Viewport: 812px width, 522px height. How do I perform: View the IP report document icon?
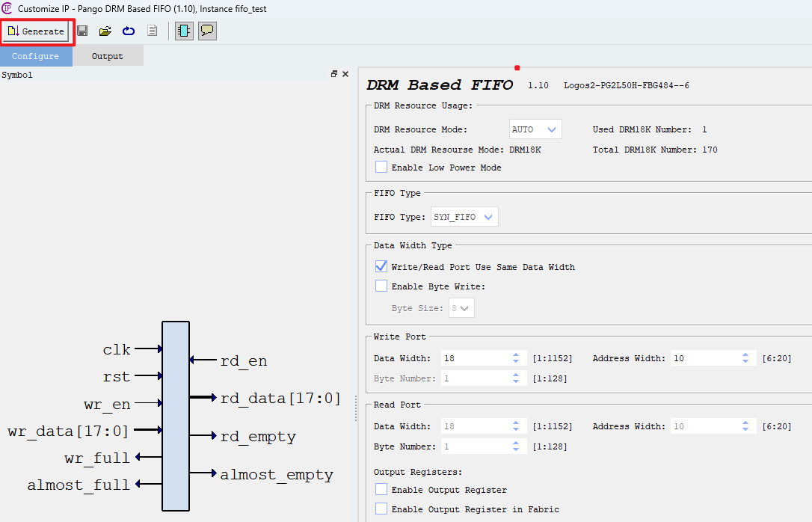[152, 31]
